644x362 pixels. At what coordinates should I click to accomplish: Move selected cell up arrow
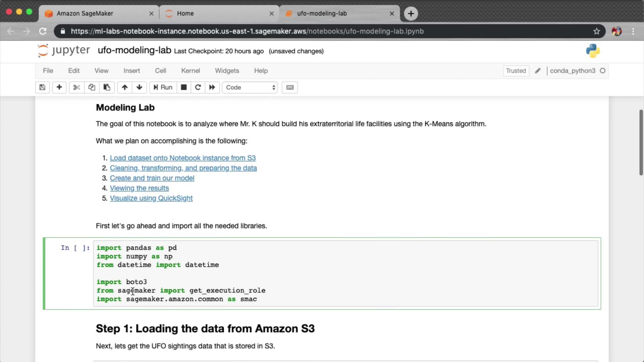(124, 87)
